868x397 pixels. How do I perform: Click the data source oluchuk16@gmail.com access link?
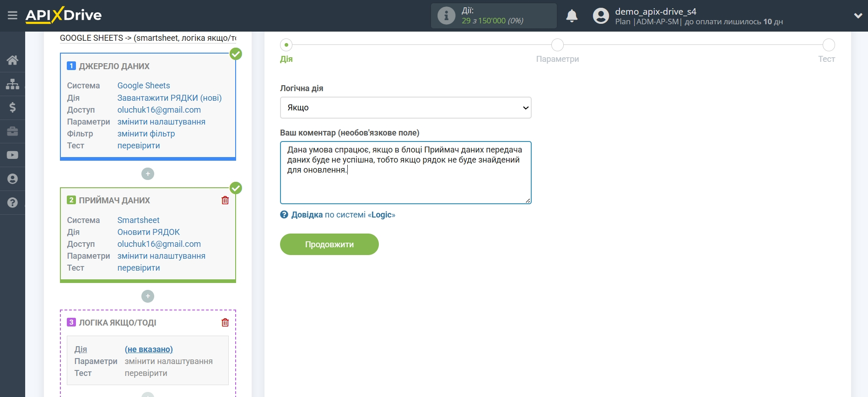click(159, 110)
